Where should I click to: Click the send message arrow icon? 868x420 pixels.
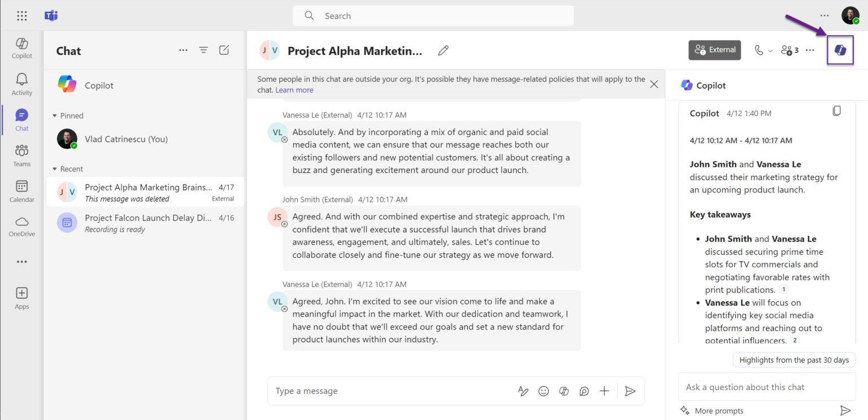(x=630, y=391)
